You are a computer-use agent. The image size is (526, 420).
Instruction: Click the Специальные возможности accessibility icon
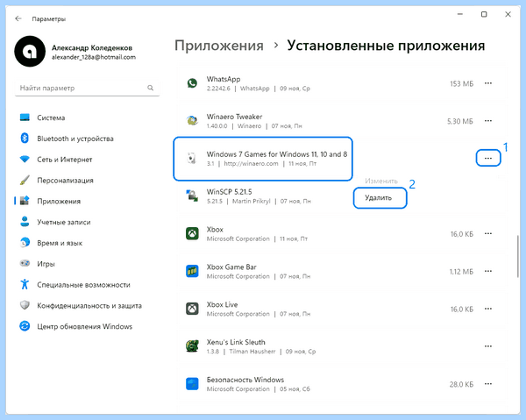(25, 284)
